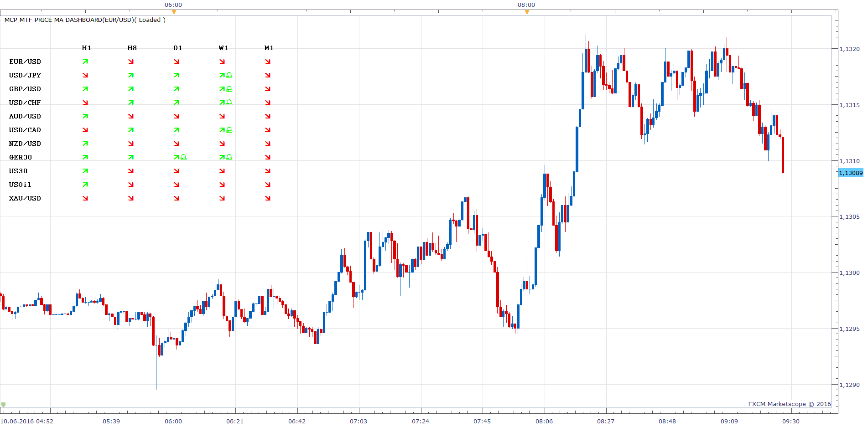Click the green bell alert icon on USD/CAD W1
Image resolution: width=868 pixels, height=427 pixels.
(229, 130)
